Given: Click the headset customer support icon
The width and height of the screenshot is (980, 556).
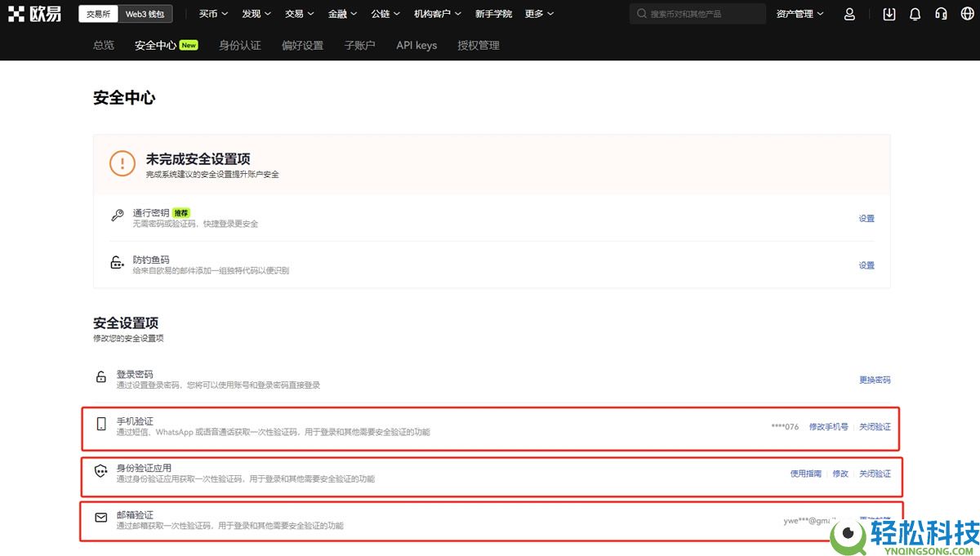Looking at the screenshot, I should [941, 14].
